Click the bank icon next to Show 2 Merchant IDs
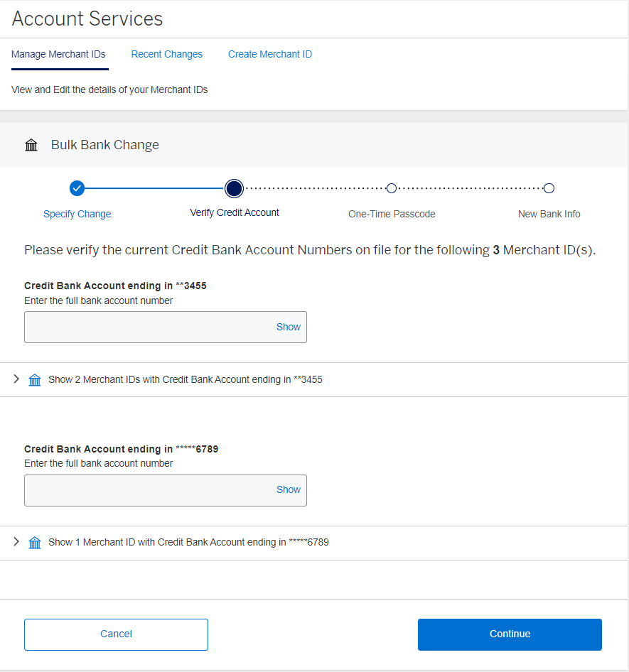629x672 pixels. [35, 379]
